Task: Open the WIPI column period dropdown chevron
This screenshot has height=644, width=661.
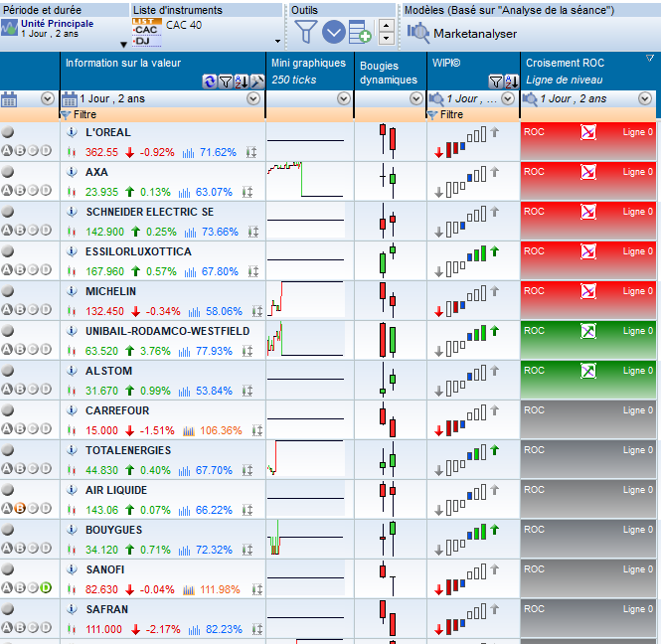Action: tap(508, 99)
